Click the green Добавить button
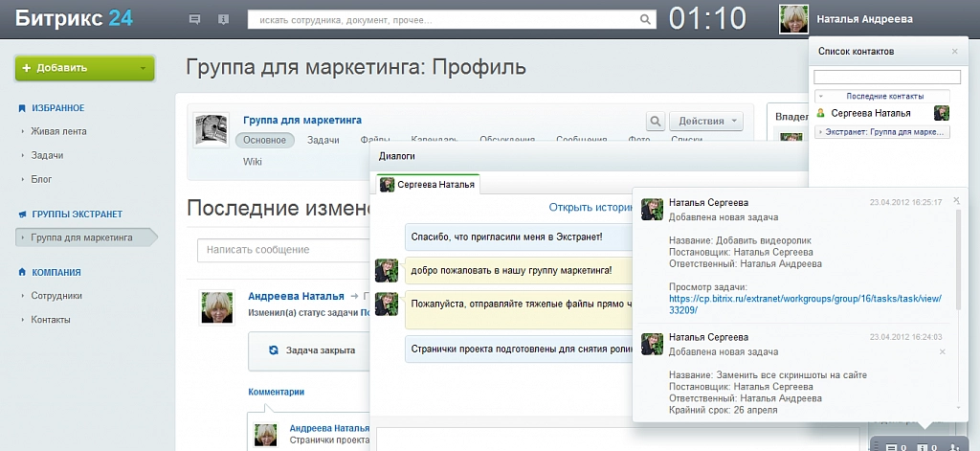Screen dimensions: 980x451 coord(84,68)
